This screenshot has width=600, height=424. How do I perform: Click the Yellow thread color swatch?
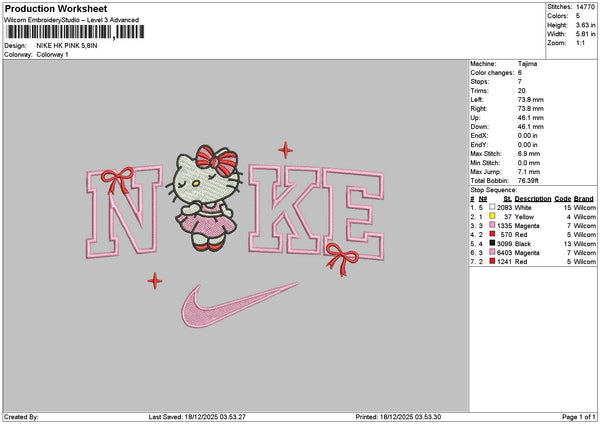(x=492, y=216)
